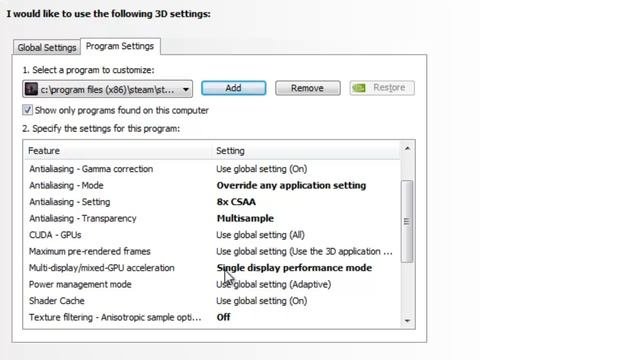Click the Restore button

pyautogui.click(x=382, y=88)
